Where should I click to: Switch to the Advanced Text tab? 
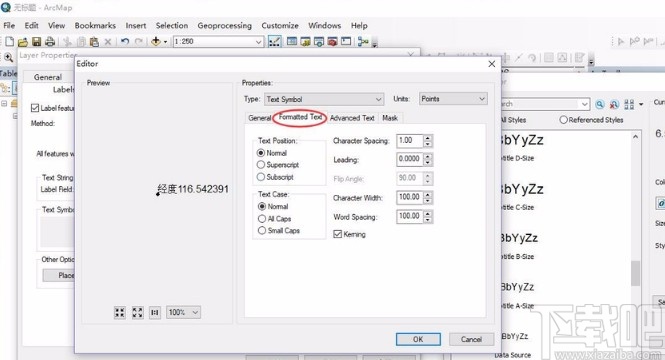click(352, 118)
